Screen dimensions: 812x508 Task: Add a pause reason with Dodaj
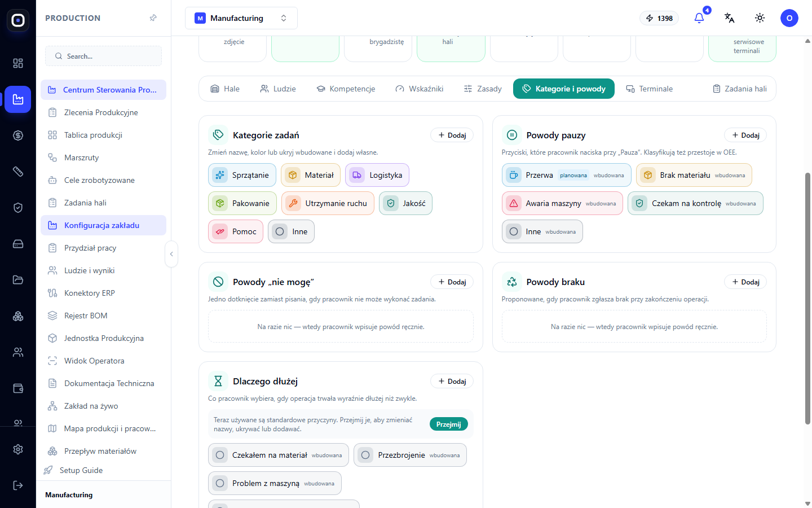pos(745,135)
